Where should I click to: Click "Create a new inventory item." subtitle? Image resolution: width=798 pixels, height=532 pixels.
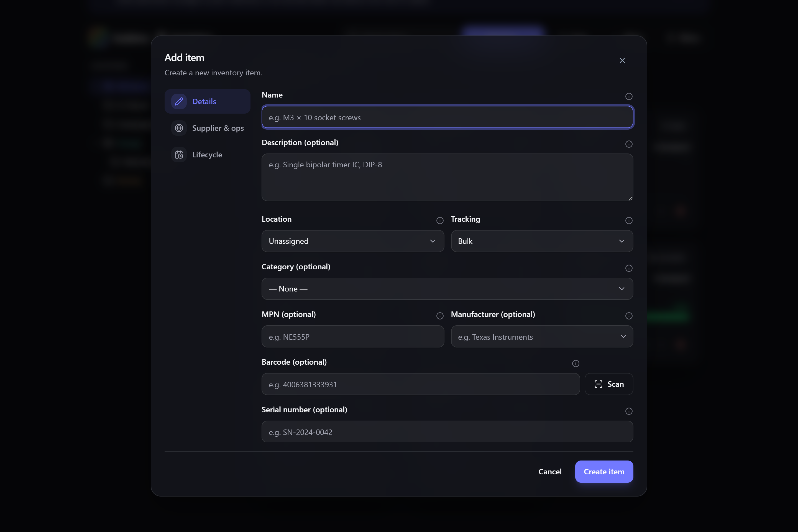(x=213, y=73)
